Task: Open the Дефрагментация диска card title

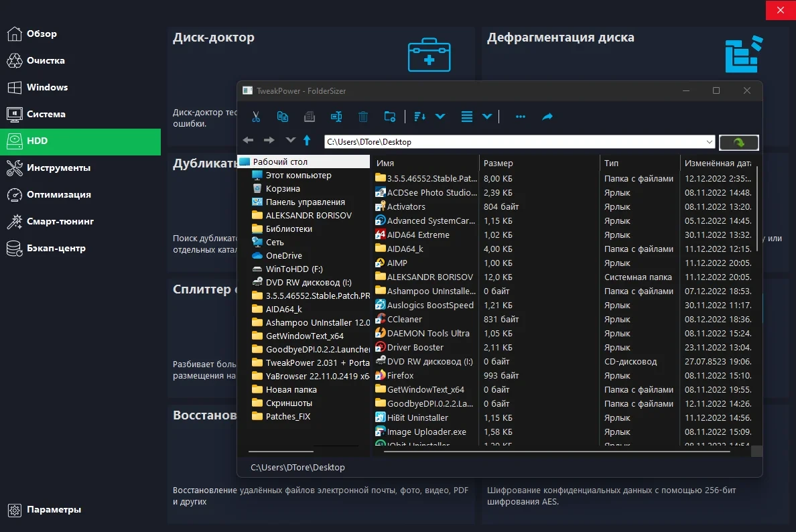Action: pos(560,38)
